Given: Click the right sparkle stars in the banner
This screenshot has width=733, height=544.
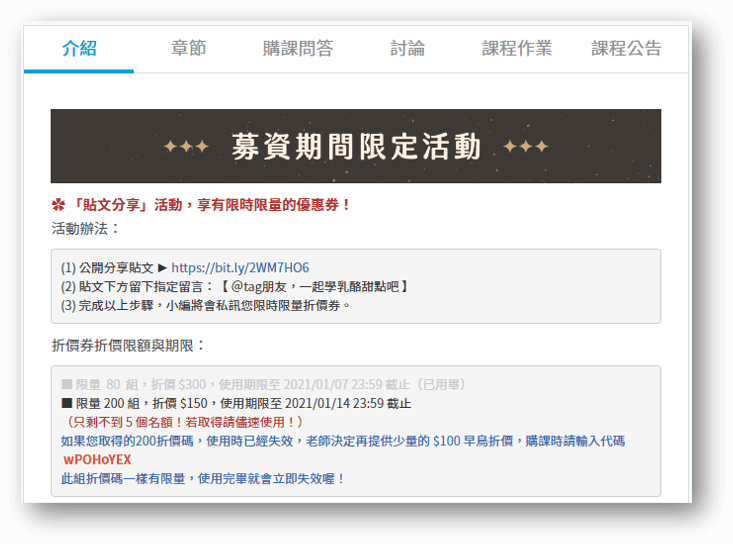Looking at the screenshot, I should point(526,147).
